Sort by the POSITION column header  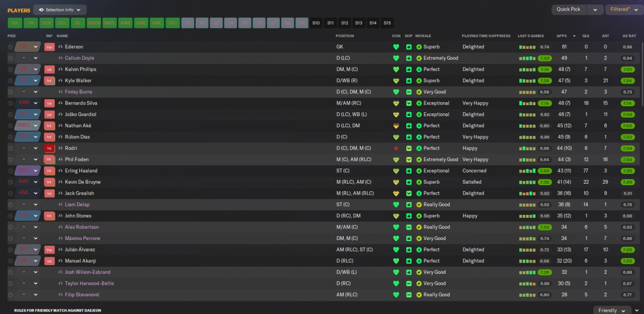[345, 36]
